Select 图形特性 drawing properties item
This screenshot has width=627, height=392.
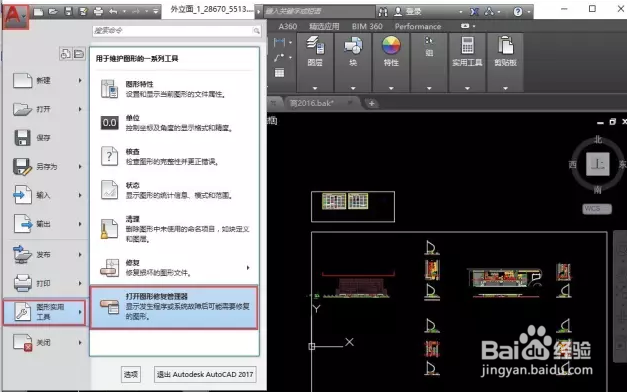pyautogui.click(x=175, y=89)
